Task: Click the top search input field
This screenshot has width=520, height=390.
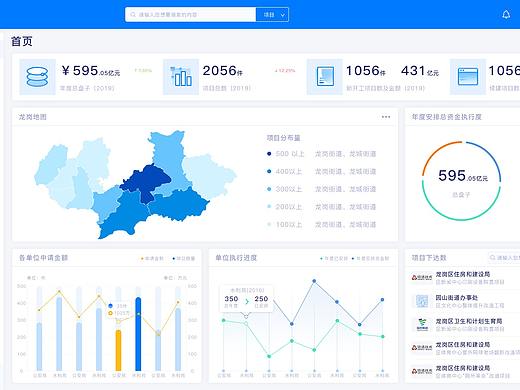Action: [190, 15]
